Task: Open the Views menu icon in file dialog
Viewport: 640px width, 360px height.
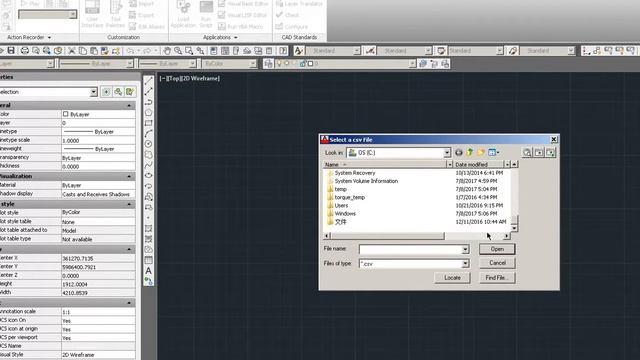Action: pos(493,152)
